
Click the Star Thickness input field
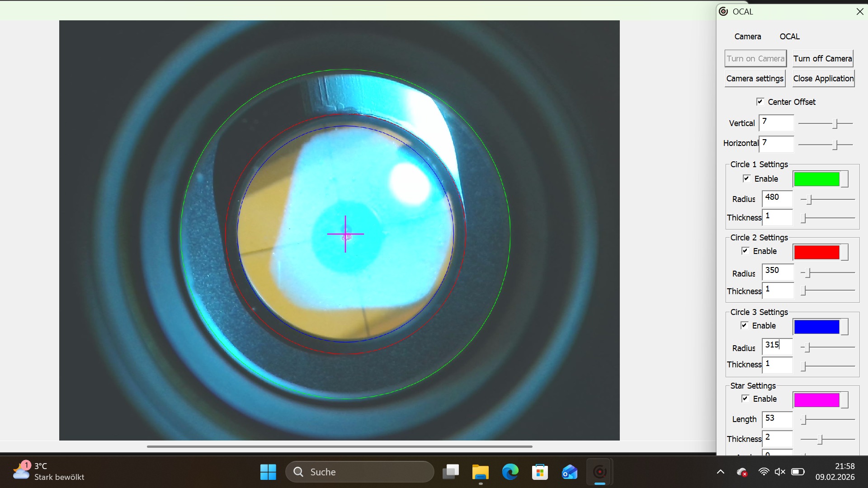coord(778,439)
